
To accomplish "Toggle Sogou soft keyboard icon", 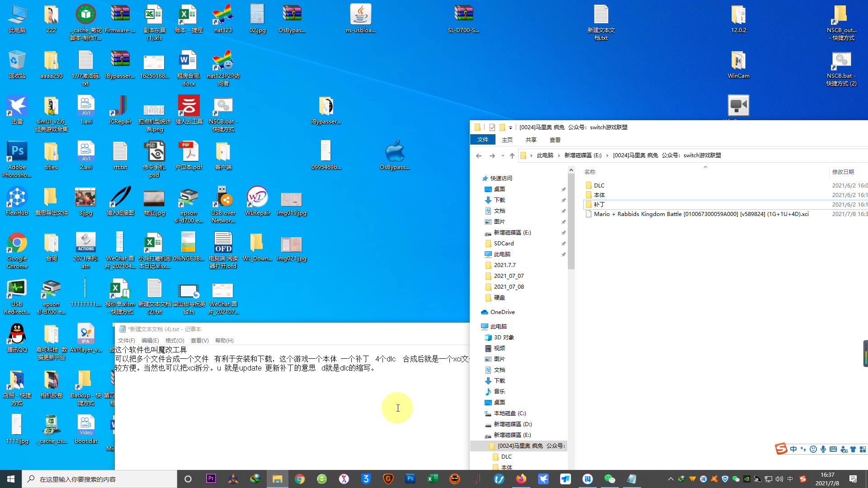I will [x=833, y=449].
